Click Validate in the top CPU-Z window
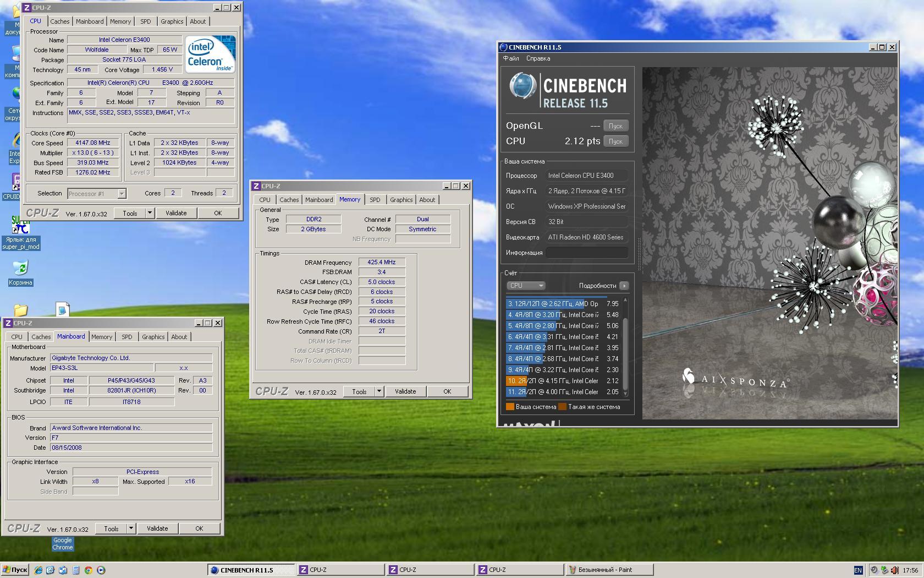 176,213
